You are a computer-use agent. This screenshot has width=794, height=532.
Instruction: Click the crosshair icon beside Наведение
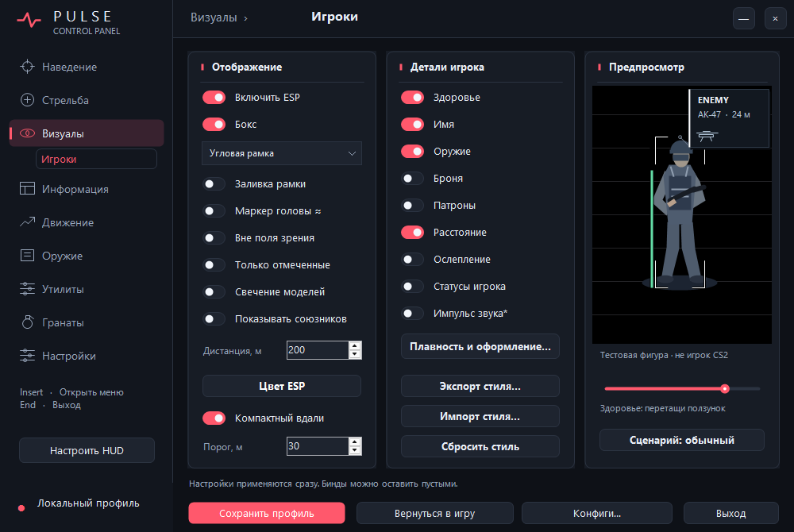[x=27, y=67]
